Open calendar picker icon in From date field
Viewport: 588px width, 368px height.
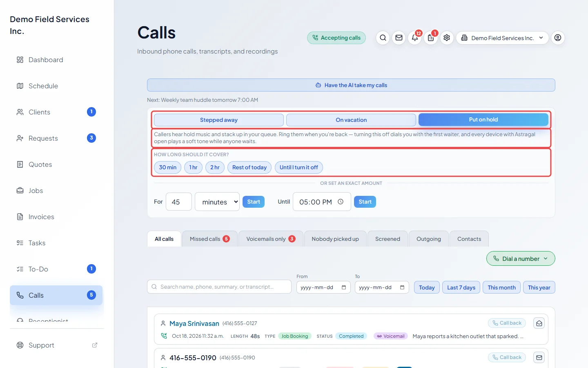click(x=344, y=287)
